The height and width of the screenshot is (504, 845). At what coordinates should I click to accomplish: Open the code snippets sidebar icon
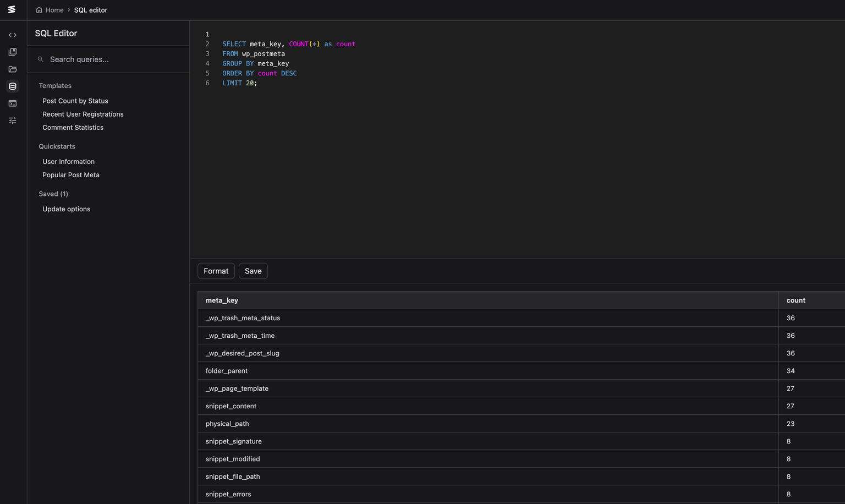[13, 35]
